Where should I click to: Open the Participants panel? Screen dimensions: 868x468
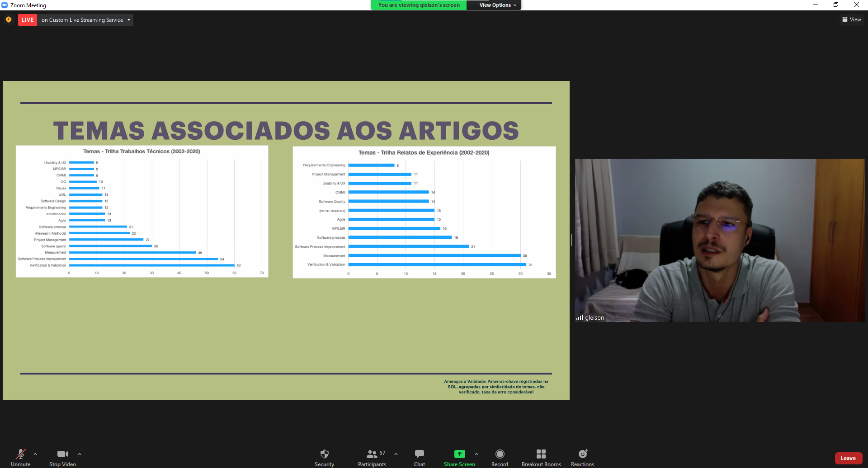coord(372,457)
